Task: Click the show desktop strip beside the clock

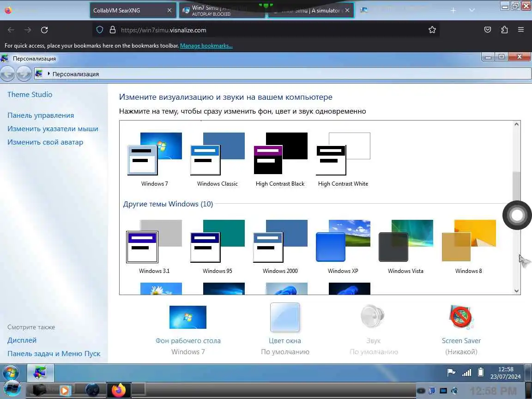Action: pos(528,373)
